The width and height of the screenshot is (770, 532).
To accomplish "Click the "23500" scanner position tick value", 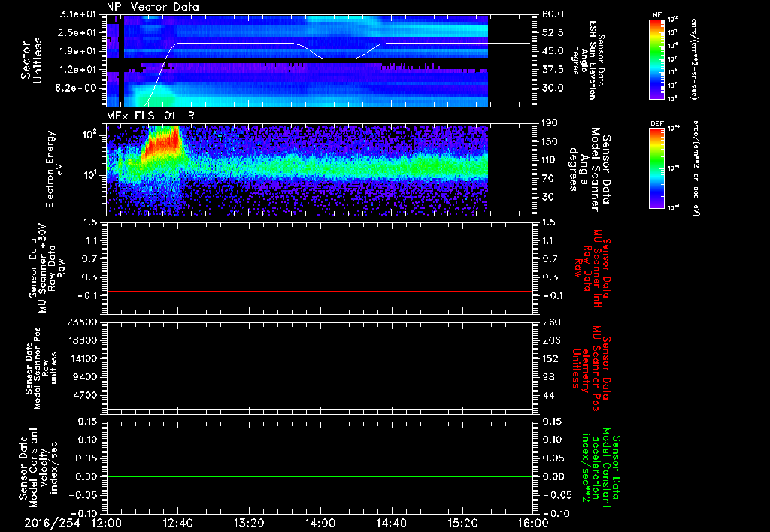I will point(83,322).
